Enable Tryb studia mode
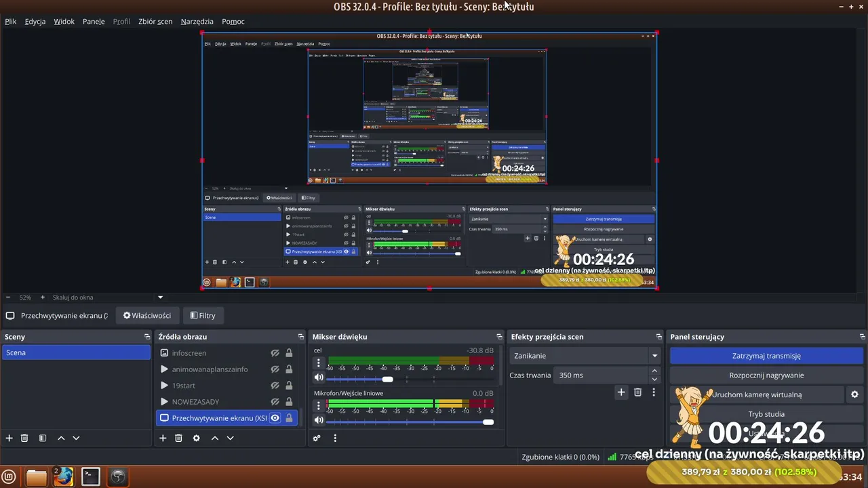The image size is (868, 488). tap(766, 414)
